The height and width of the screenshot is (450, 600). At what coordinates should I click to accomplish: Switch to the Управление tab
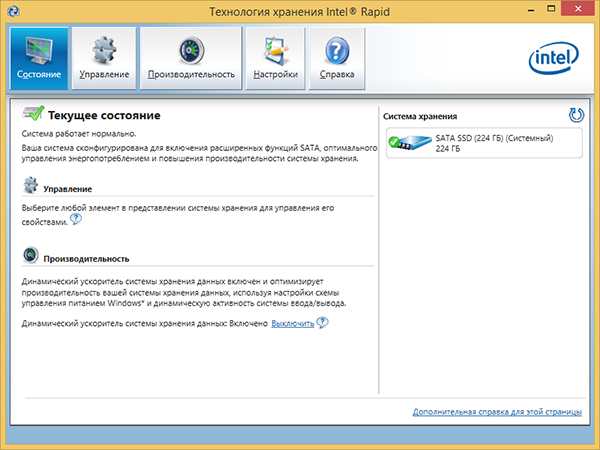(104, 58)
